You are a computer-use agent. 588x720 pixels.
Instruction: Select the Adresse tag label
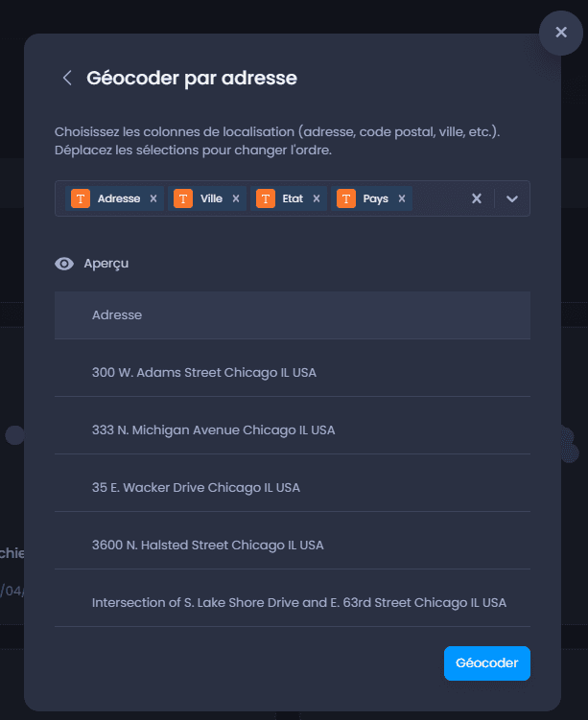click(119, 198)
